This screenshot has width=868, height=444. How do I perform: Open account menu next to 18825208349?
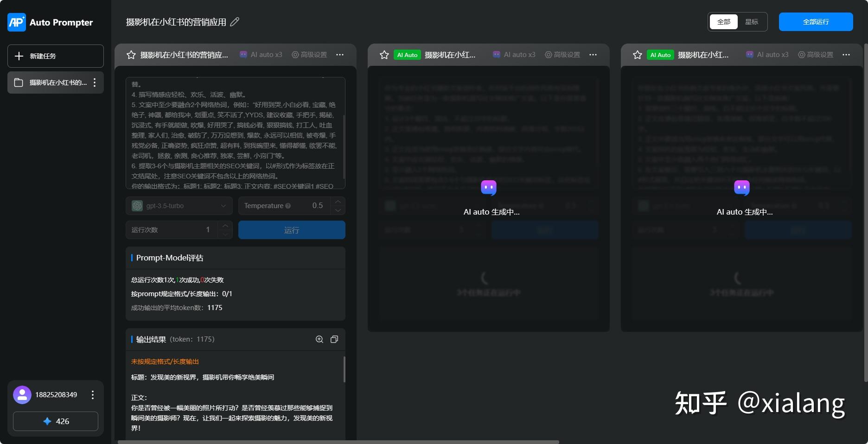tap(93, 395)
